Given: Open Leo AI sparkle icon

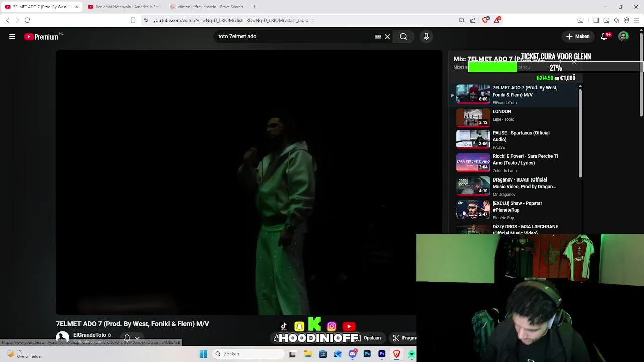Looking at the screenshot, I should 616,20.
